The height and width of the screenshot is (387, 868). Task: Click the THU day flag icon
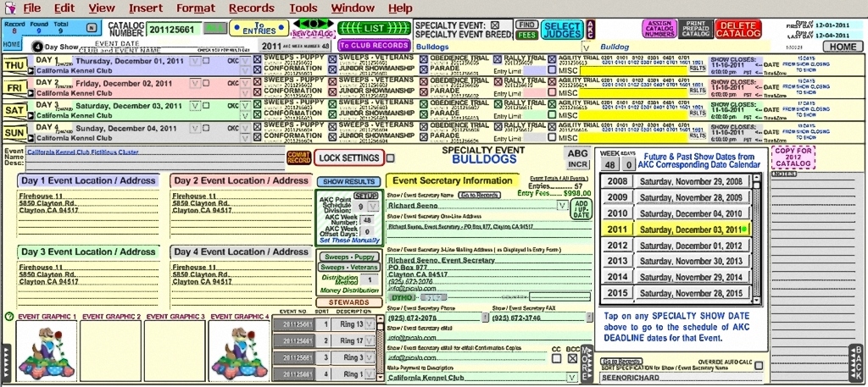[x=14, y=64]
